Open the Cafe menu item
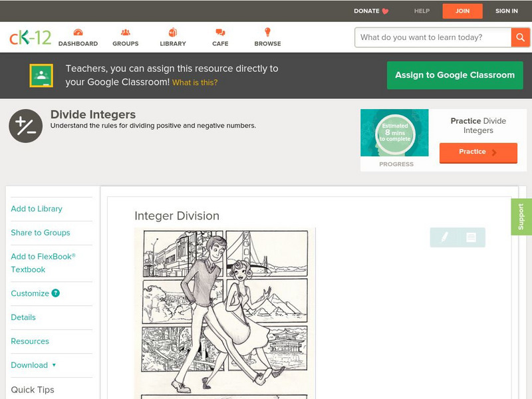Image resolution: width=532 pixels, height=399 pixels. (x=220, y=37)
